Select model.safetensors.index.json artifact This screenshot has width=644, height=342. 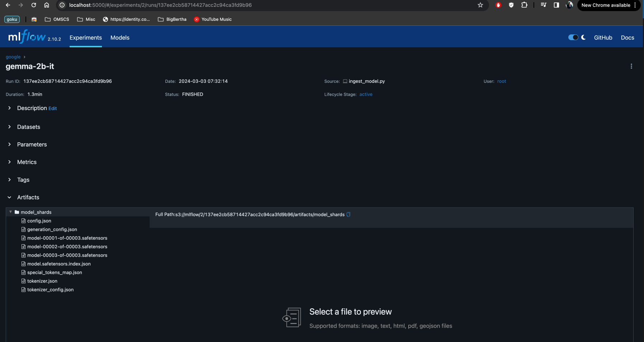[59, 264]
